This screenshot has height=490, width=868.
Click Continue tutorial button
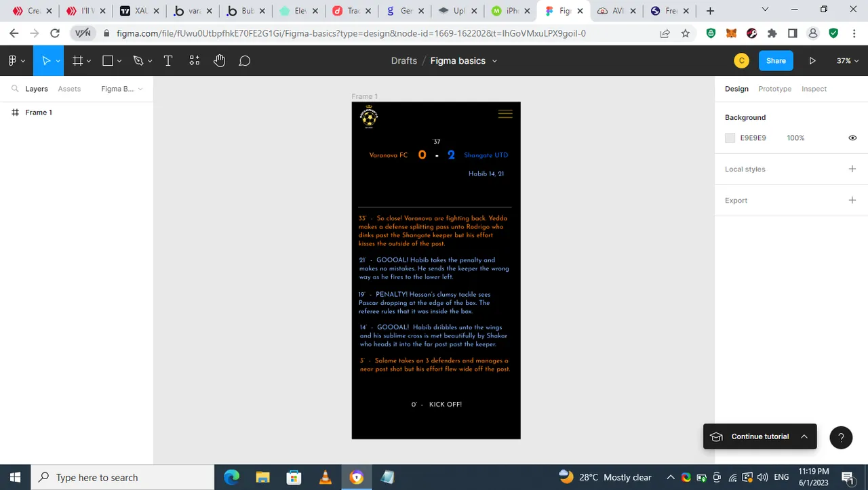point(759,436)
